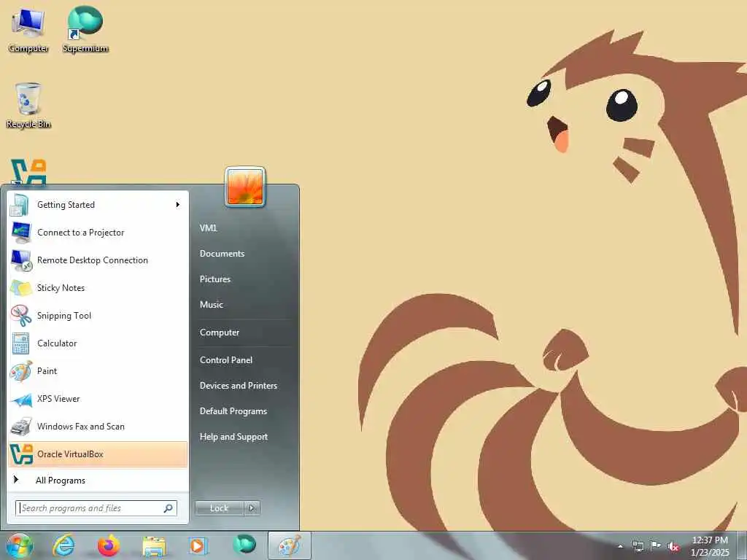The width and height of the screenshot is (747, 560).
Task: Select Windows Fax and Scan entry
Action: (x=98, y=427)
